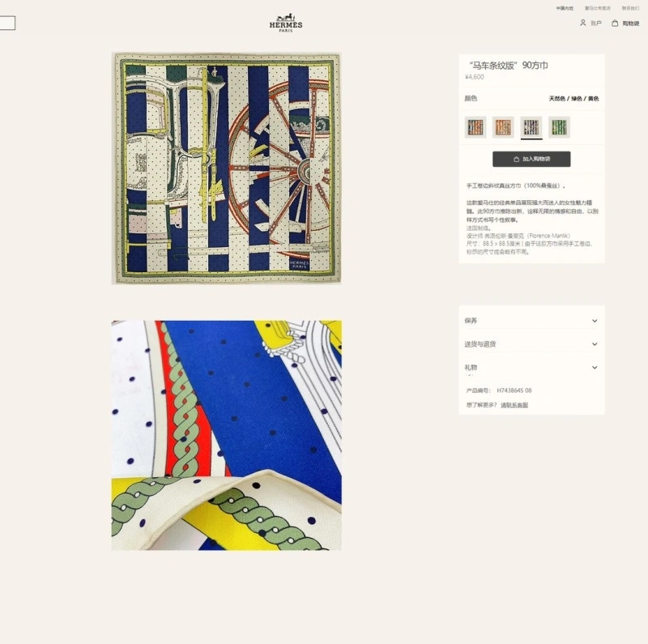Click the 中国内地 region link
This screenshot has height=644, width=648.
[x=565, y=8]
